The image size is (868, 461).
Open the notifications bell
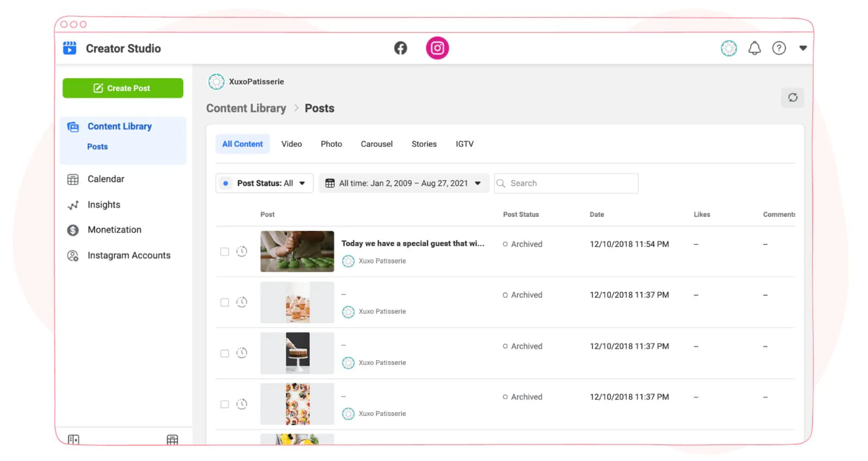(x=755, y=48)
